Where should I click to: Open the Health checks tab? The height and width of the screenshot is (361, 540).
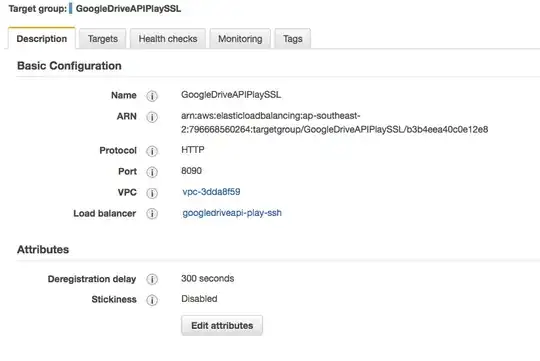168,39
